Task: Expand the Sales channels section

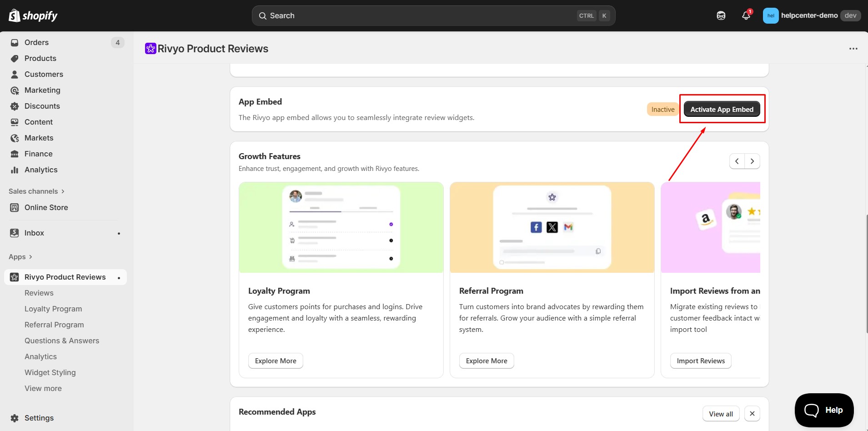Action: (62, 191)
